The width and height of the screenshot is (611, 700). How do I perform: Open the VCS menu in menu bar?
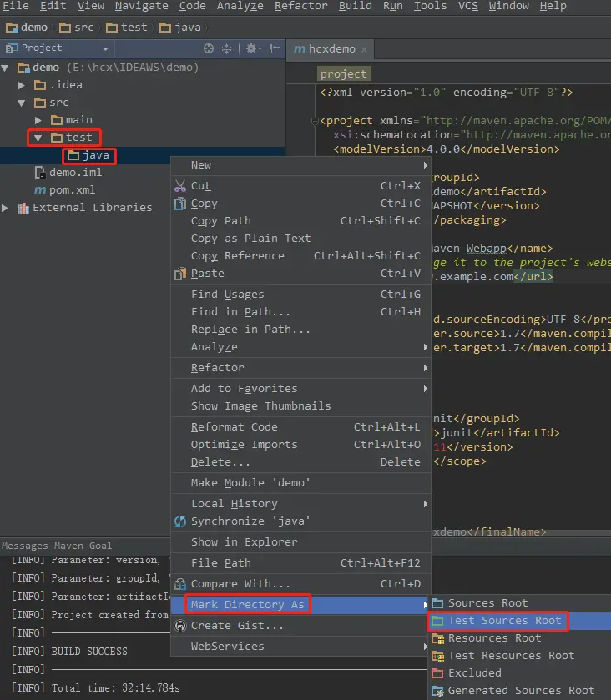[x=467, y=6]
